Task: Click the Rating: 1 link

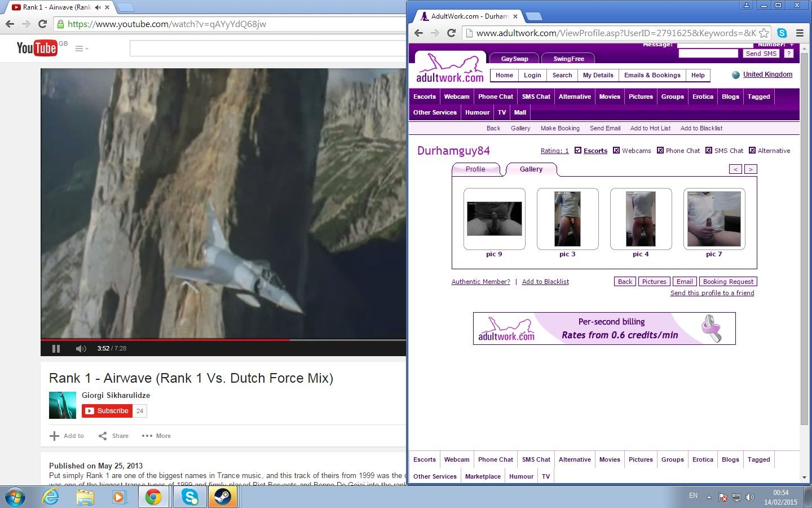Action: (554, 151)
